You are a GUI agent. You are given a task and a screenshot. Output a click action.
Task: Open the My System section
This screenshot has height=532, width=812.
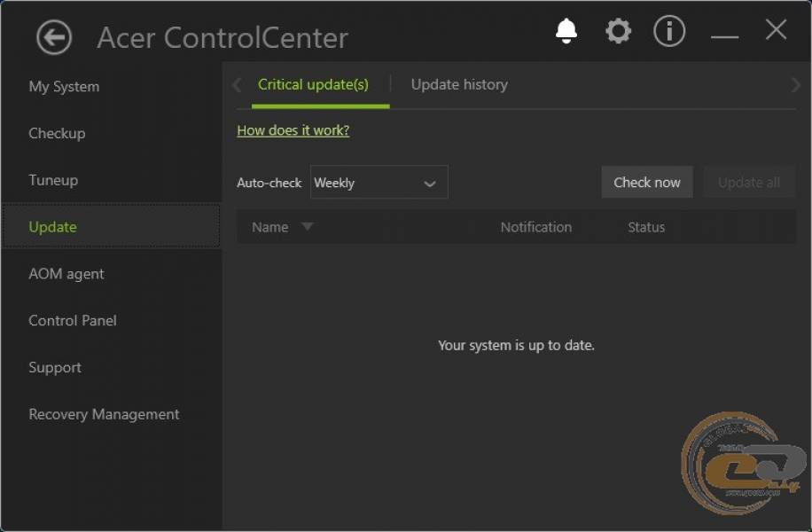click(x=64, y=87)
